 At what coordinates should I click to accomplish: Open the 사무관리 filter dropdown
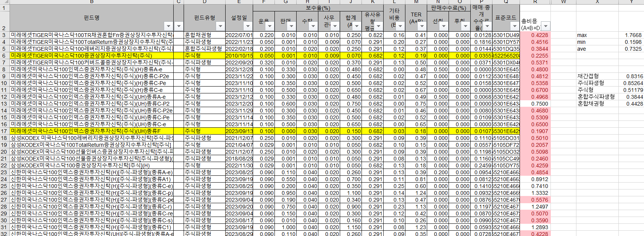click(335, 26)
